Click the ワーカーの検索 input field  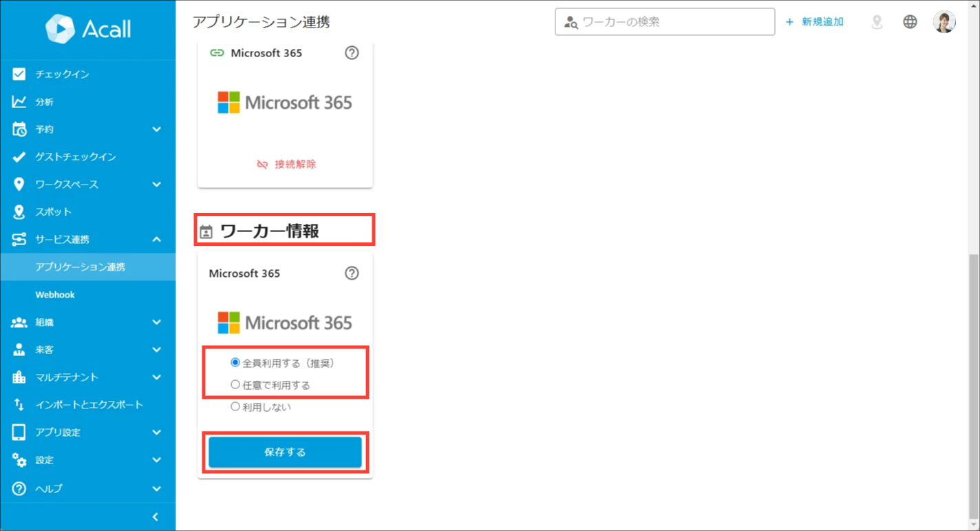pos(665,22)
